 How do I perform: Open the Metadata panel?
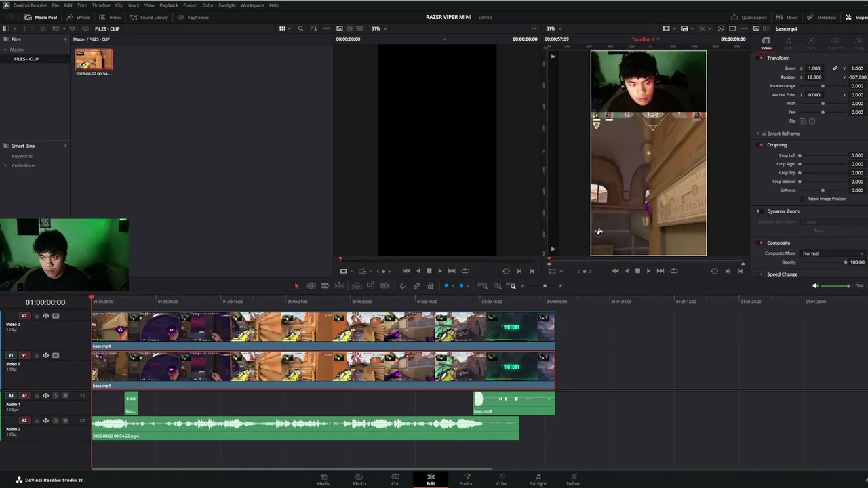click(822, 17)
